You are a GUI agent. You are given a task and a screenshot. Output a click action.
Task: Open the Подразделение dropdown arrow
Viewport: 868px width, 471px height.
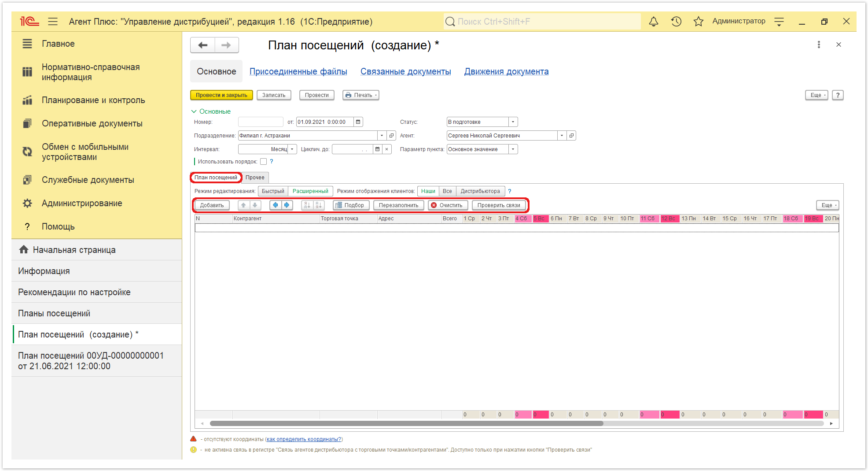coord(382,136)
